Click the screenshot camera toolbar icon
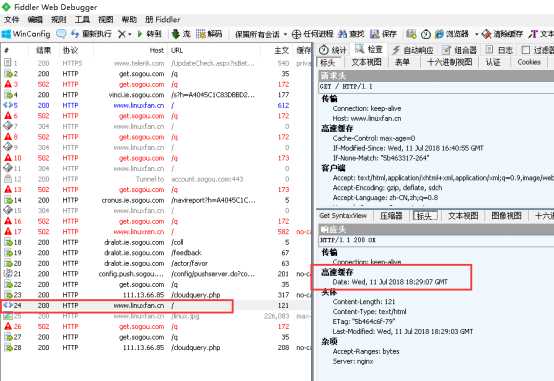Image resolution: width=554 pixels, height=381 pixels. pos(411,34)
